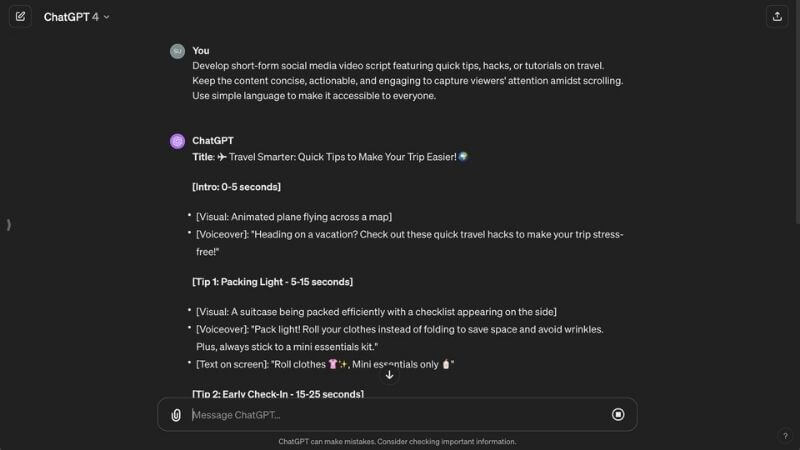Click the "ChatGPT" sender name label
Image resolution: width=800 pixels, height=450 pixels.
[x=213, y=141]
